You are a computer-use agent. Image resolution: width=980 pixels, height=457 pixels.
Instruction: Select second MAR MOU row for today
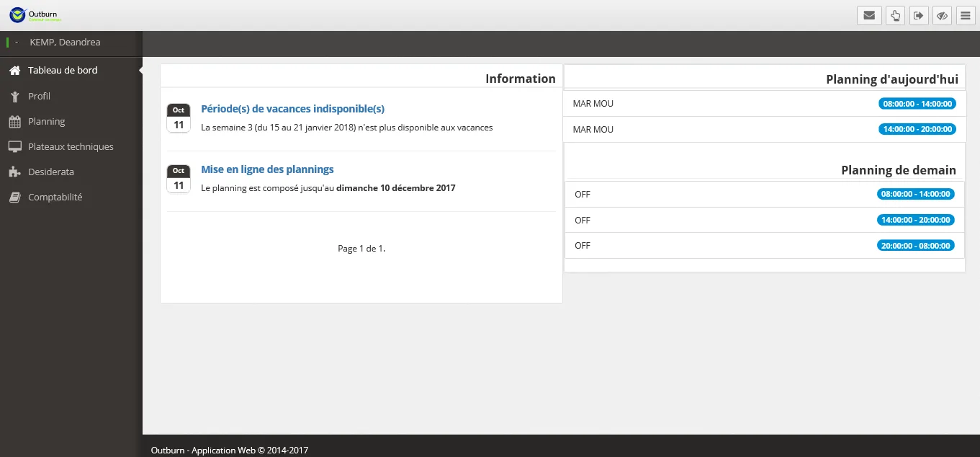pos(764,130)
